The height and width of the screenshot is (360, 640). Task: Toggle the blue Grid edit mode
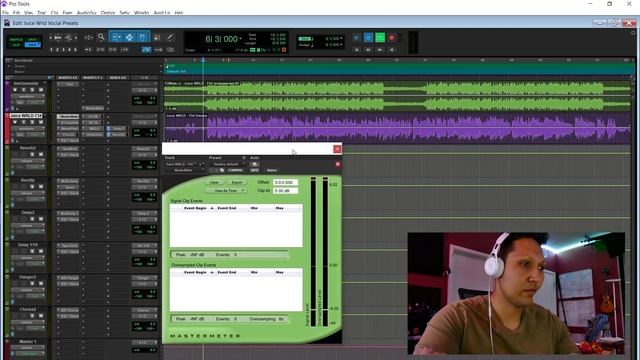coord(33,45)
